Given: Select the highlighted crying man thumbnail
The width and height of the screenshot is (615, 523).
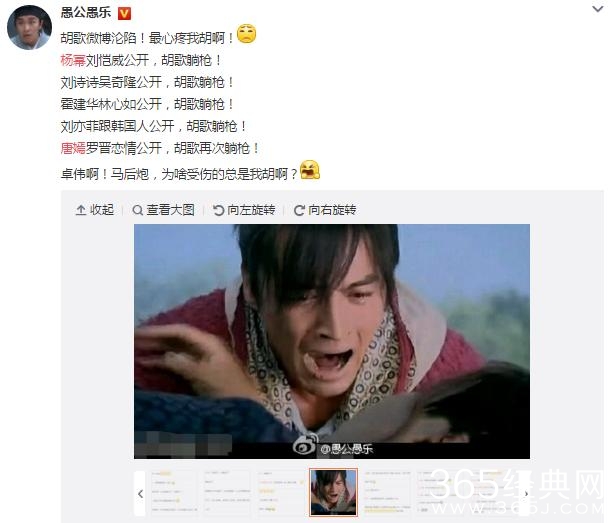Looking at the screenshot, I should click(x=333, y=492).
